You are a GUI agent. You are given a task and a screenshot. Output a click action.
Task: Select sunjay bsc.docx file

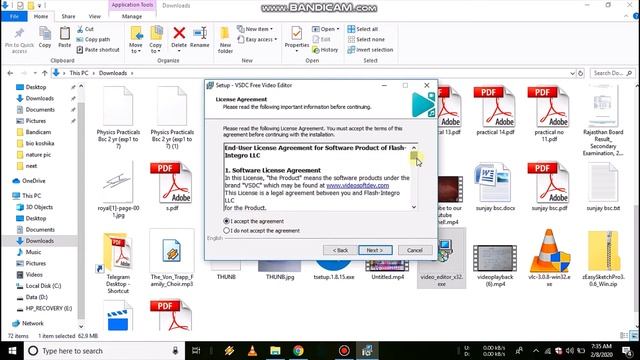tap(495, 187)
